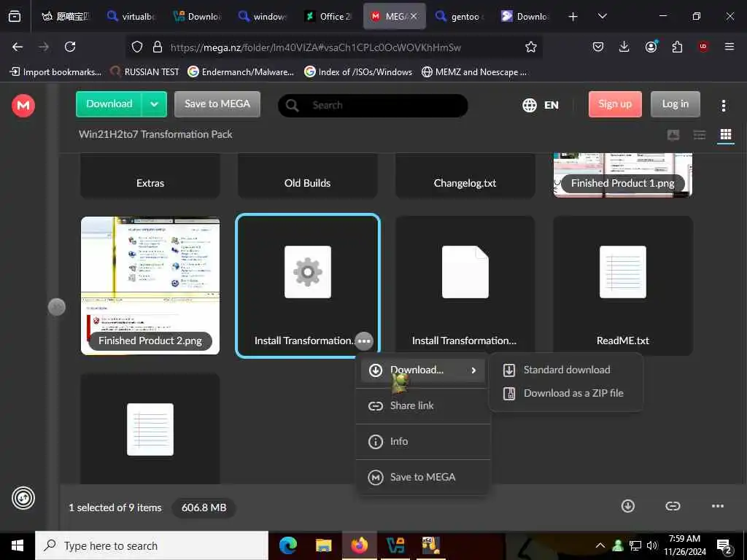Open Firefox extensions puzzle icon

point(677,47)
